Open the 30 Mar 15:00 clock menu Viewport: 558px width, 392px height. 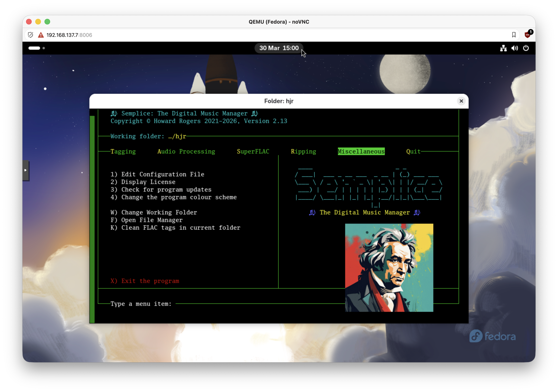pos(279,48)
